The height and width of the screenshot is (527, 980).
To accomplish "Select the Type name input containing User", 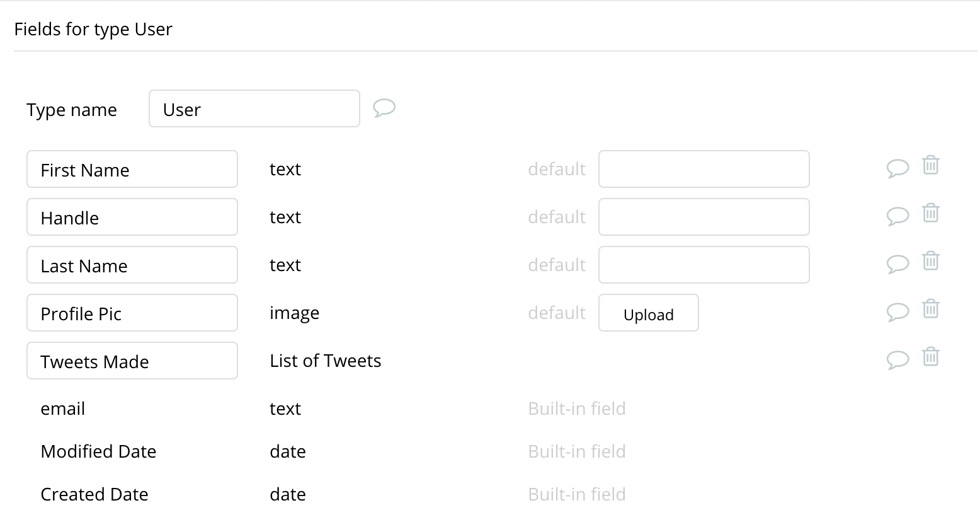I will (x=254, y=108).
